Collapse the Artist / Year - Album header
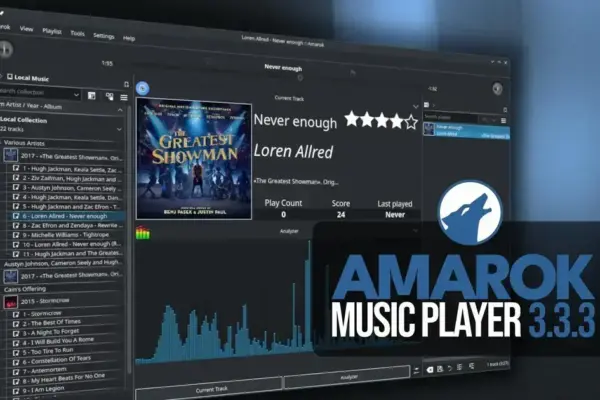 tap(120, 110)
